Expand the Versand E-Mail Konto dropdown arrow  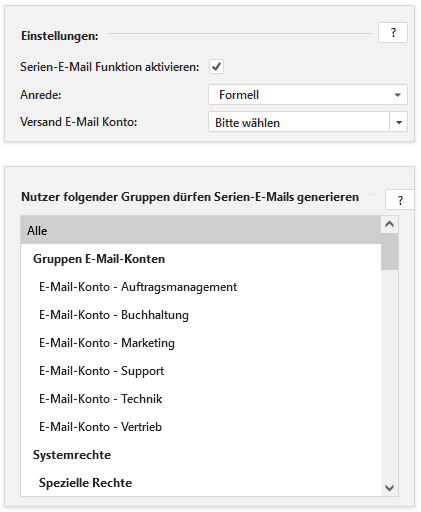(x=399, y=122)
